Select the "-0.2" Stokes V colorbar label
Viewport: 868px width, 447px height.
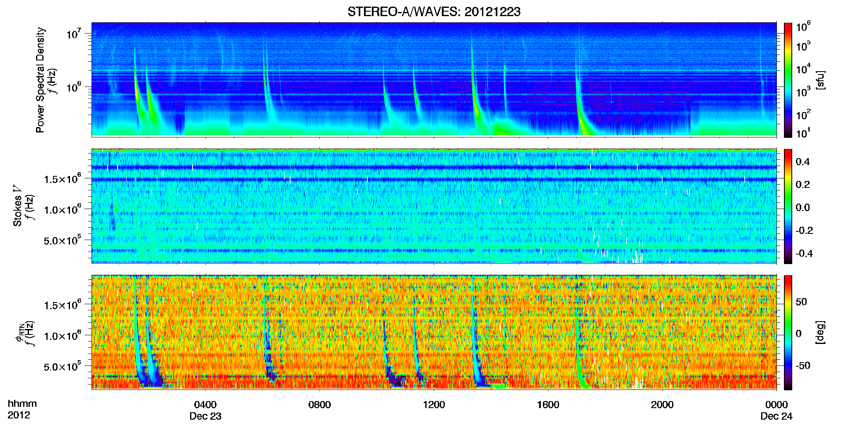tap(804, 231)
